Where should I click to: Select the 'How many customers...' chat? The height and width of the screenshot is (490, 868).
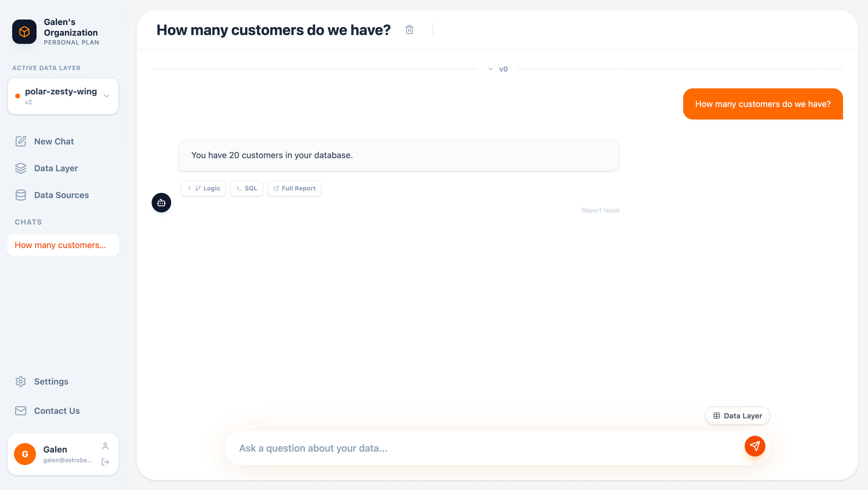(60, 245)
